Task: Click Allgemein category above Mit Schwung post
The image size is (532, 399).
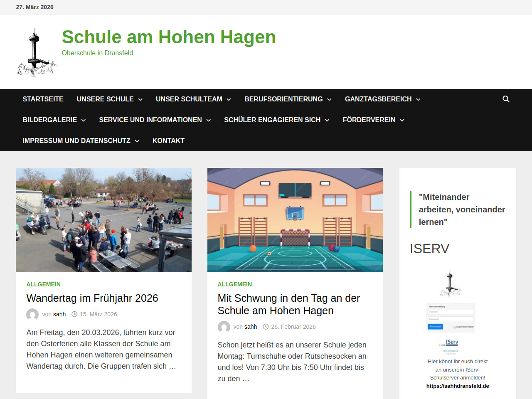Action: click(x=234, y=285)
